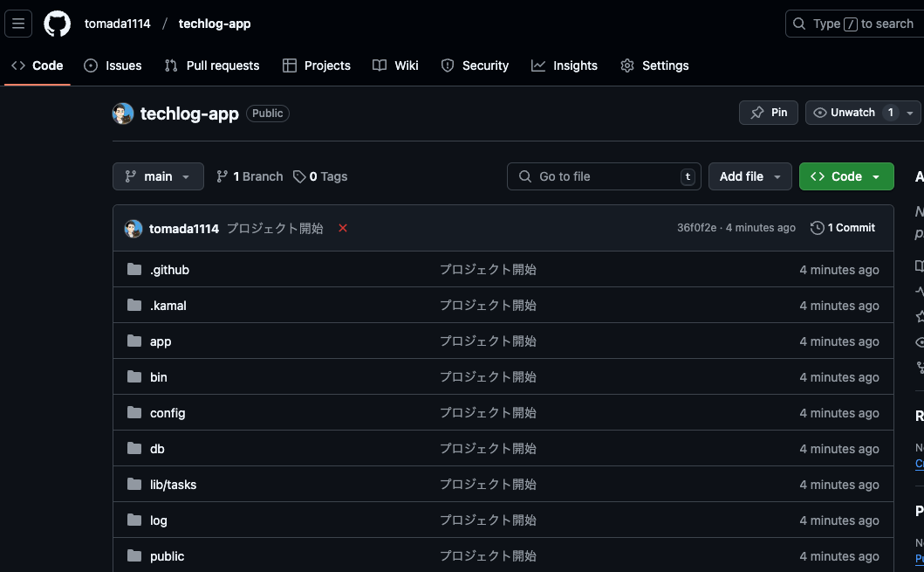Click commit hash 36f0f2e link
This screenshot has height=572, width=924.
[696, 228]
